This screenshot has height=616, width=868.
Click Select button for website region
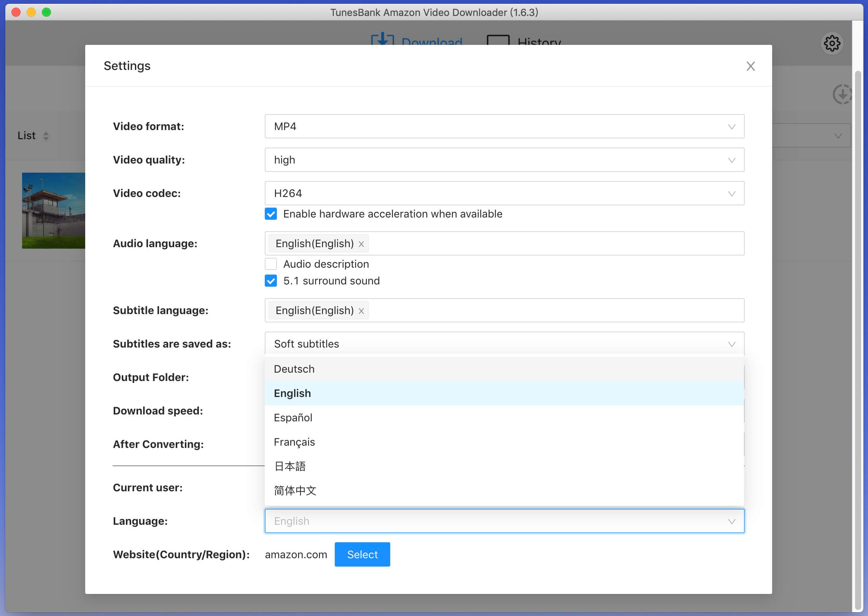coord(362,554)
